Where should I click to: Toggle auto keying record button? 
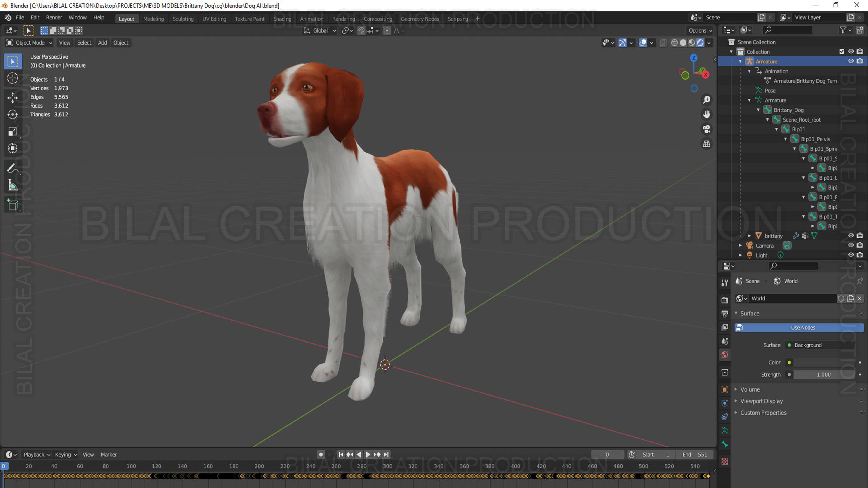[321, 455]
